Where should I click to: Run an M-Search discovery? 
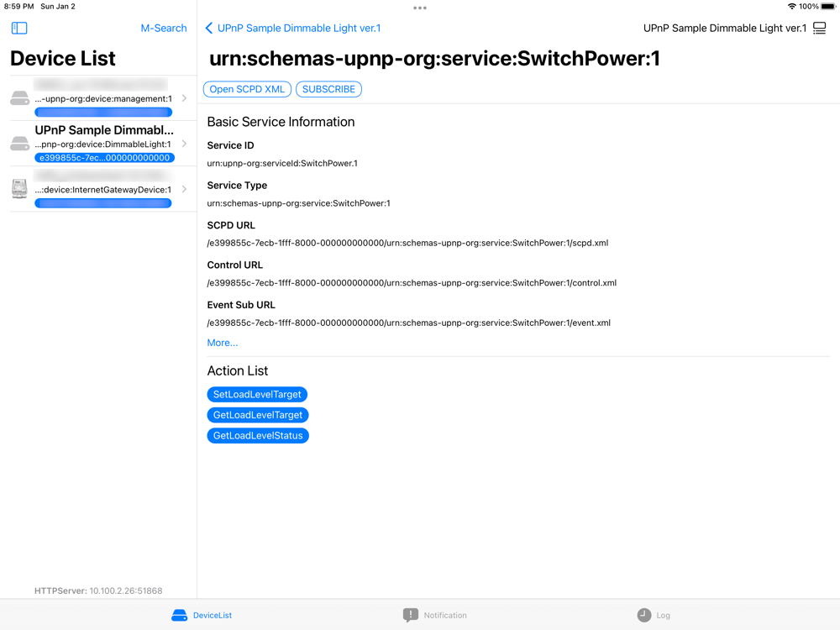(x=164, y=28)
